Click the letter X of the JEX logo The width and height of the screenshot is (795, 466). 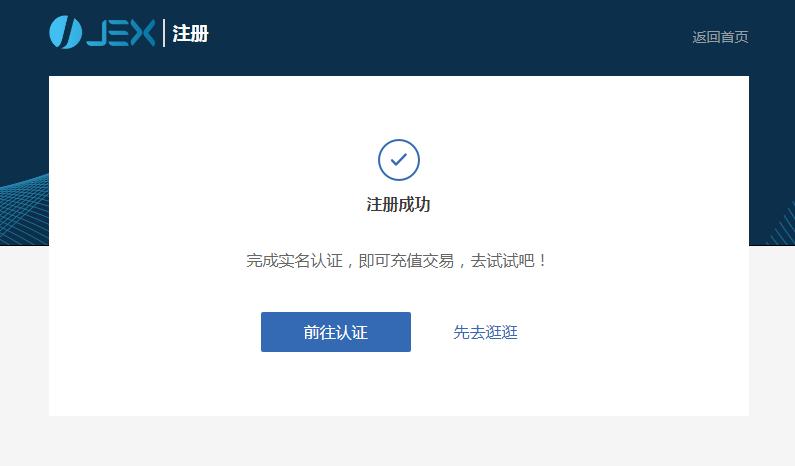point(142,33)
